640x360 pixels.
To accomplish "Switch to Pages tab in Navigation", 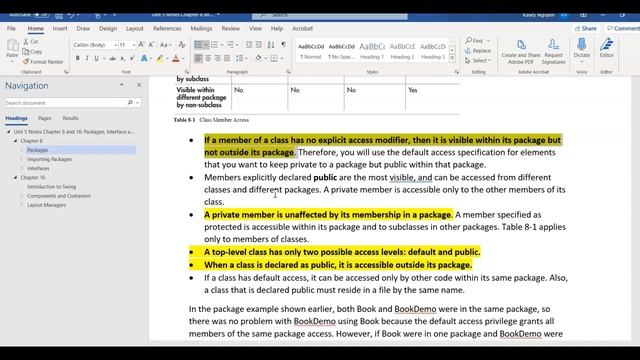I will pos(44,118).
